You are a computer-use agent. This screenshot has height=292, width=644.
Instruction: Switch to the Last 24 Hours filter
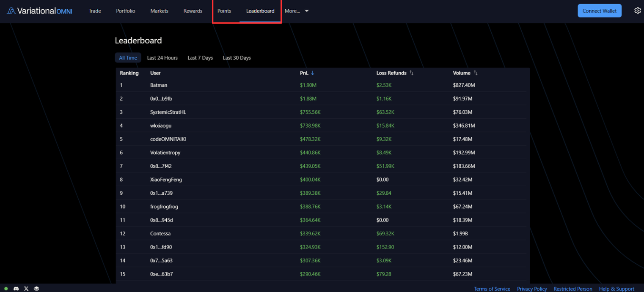coord(162,57)
